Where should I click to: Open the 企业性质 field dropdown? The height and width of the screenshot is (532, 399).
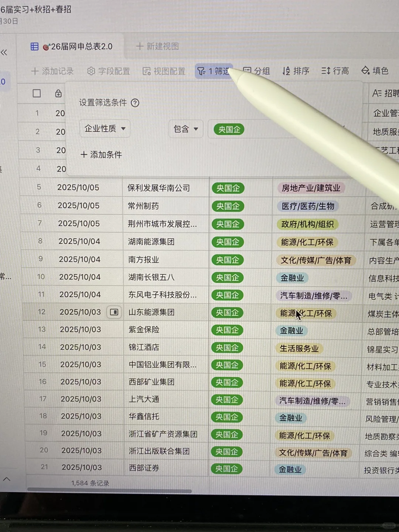pos(105,129)
